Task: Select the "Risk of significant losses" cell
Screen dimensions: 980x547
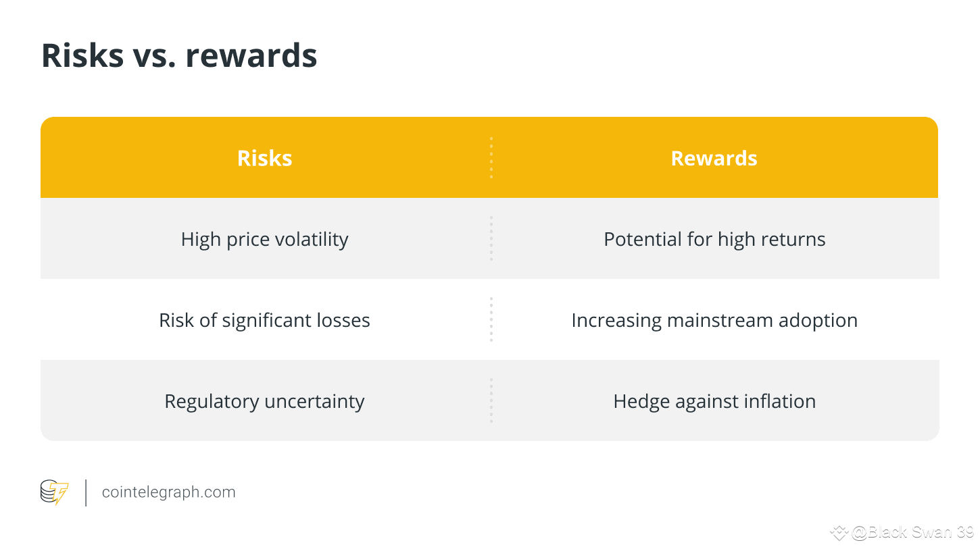Action: click(x=265, y=320)
